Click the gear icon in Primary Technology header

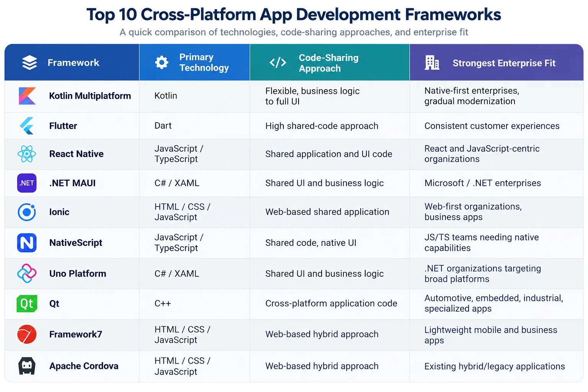[162, 62]
